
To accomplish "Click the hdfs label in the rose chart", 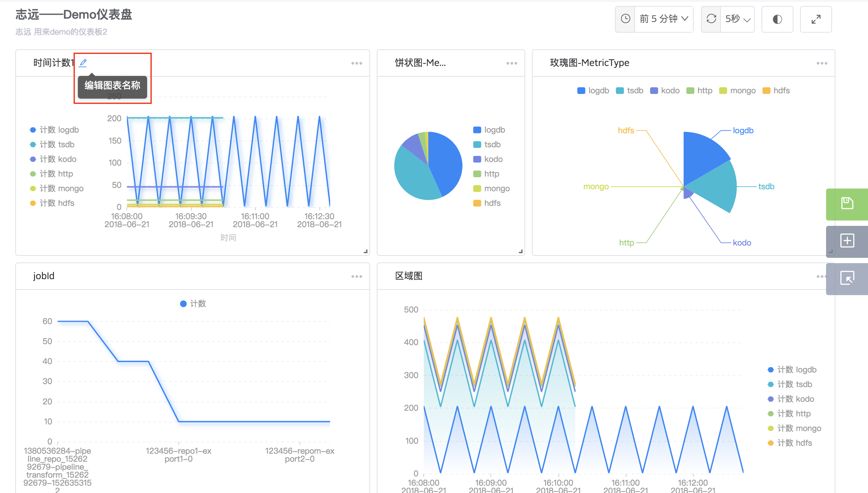I will (x=626, y=130).
